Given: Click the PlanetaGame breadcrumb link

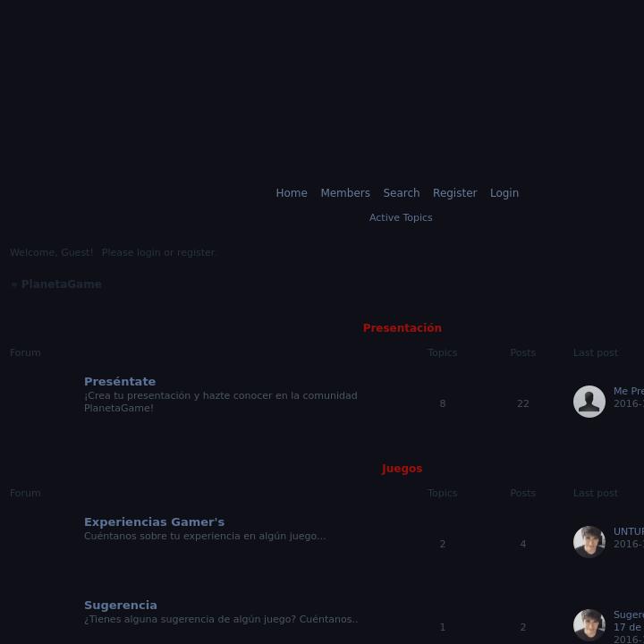Looking at the screenshot, I should coord(61,284).
